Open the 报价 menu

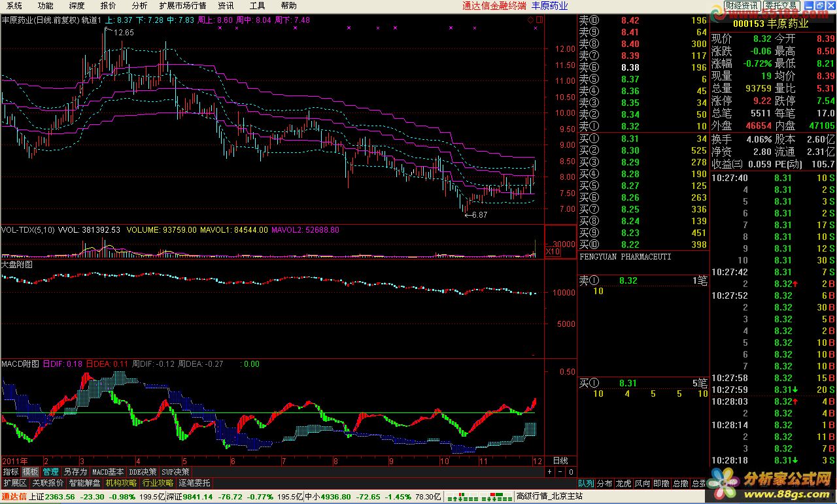click(108, 5)
